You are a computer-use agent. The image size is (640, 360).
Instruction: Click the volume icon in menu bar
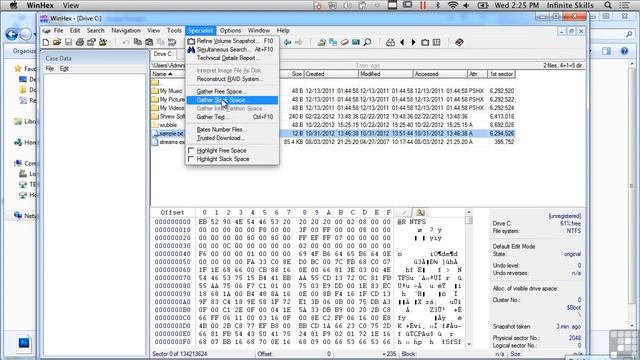click(x=466, y=5)
